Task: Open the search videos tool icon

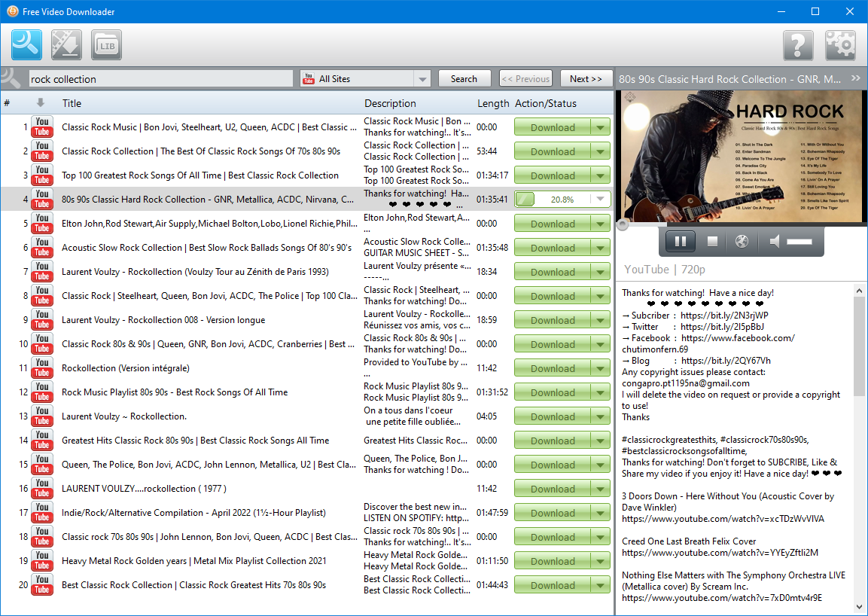Action: pyautogui.click(x=26, y=45)
